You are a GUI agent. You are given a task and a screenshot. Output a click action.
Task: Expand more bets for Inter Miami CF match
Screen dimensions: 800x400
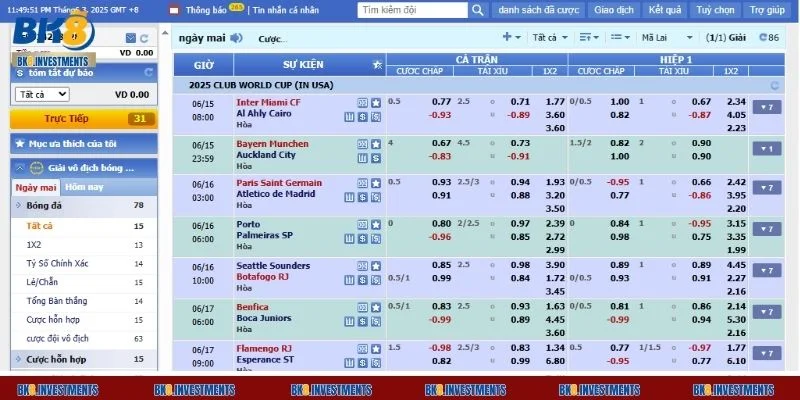[767, 107]
